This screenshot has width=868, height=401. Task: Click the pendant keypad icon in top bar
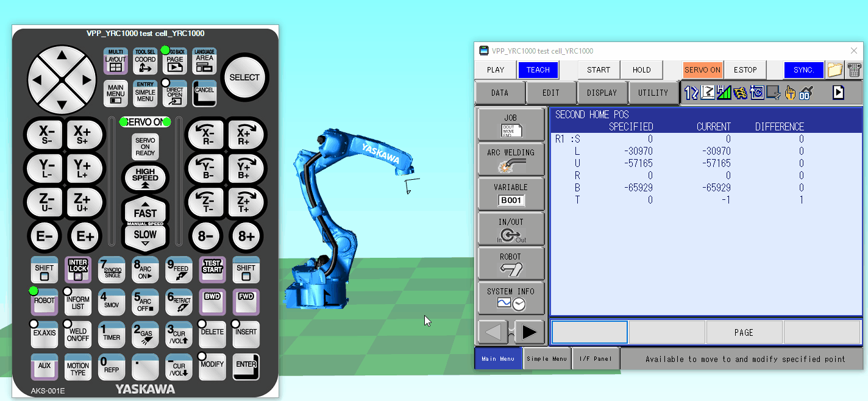click(854, 69)
